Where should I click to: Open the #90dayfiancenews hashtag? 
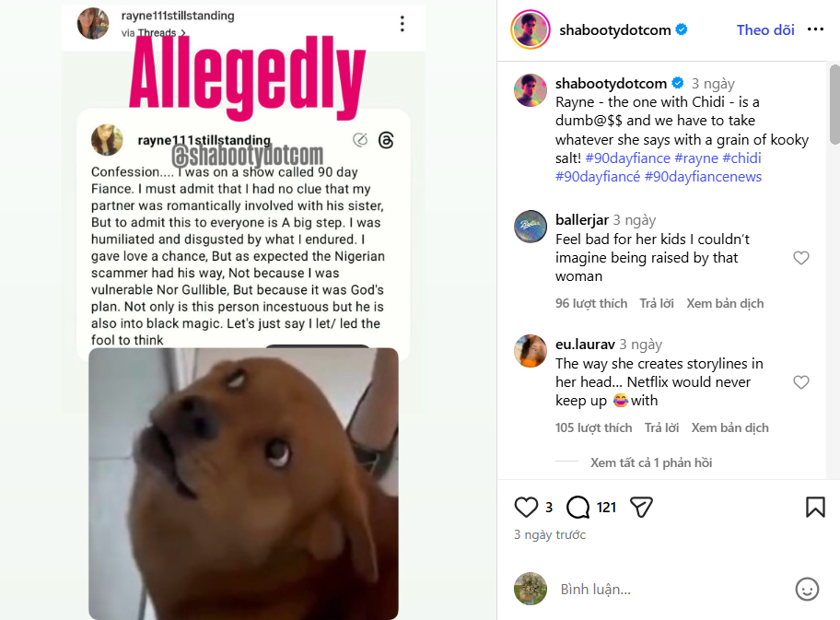[x=703, y=177]
